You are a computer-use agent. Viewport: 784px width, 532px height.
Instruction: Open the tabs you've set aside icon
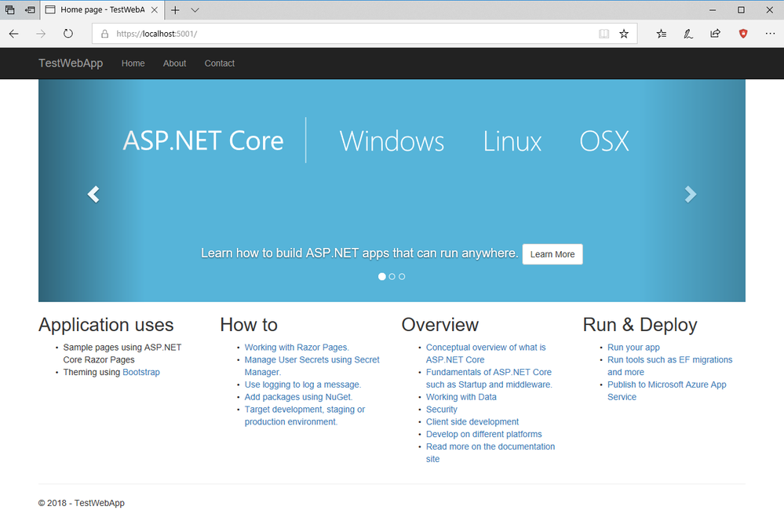pyautogui.click(x=10, y=9)
